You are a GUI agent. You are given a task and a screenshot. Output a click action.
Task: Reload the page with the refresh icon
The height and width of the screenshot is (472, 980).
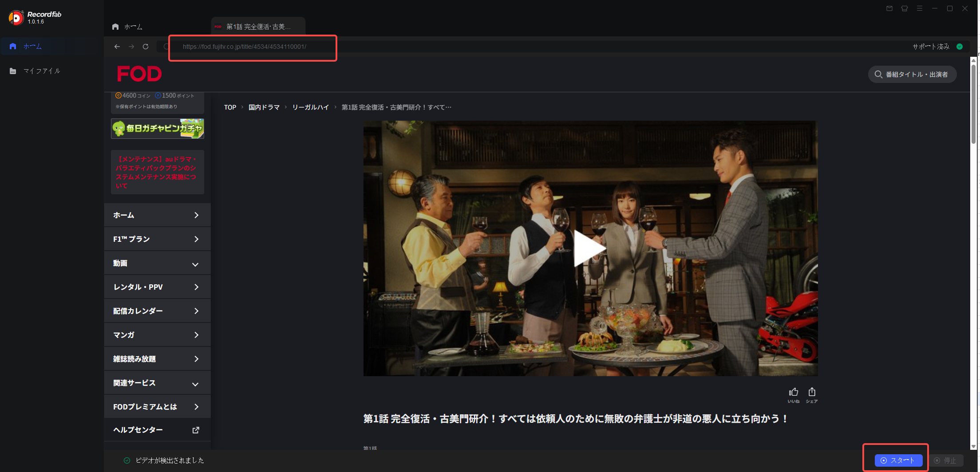click(146, 47)
